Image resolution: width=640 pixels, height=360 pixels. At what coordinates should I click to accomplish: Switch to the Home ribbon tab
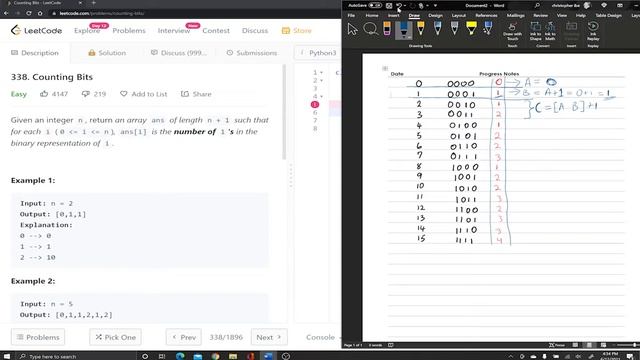coord(371,15)
